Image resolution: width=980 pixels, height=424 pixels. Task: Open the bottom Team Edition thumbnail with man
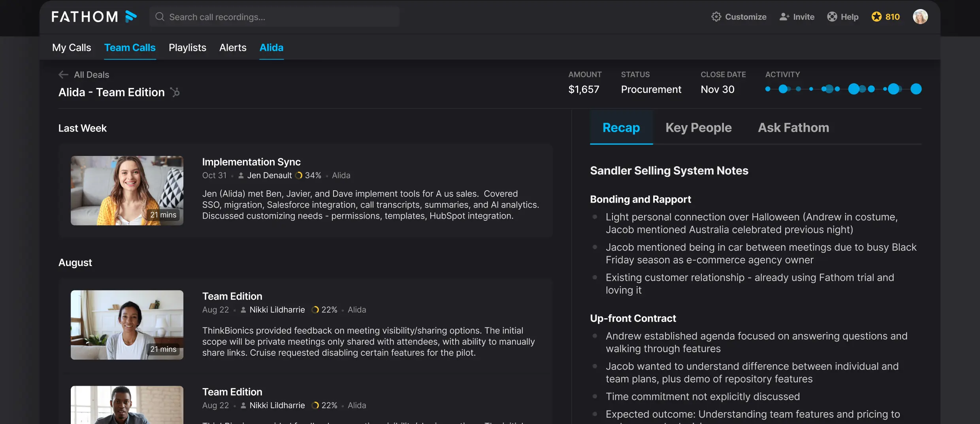point(127,405)
